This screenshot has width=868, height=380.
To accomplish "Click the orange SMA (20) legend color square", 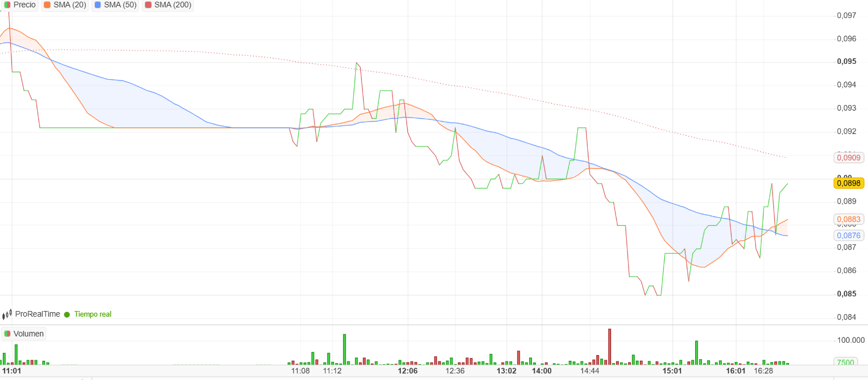I will coord(47,5).
